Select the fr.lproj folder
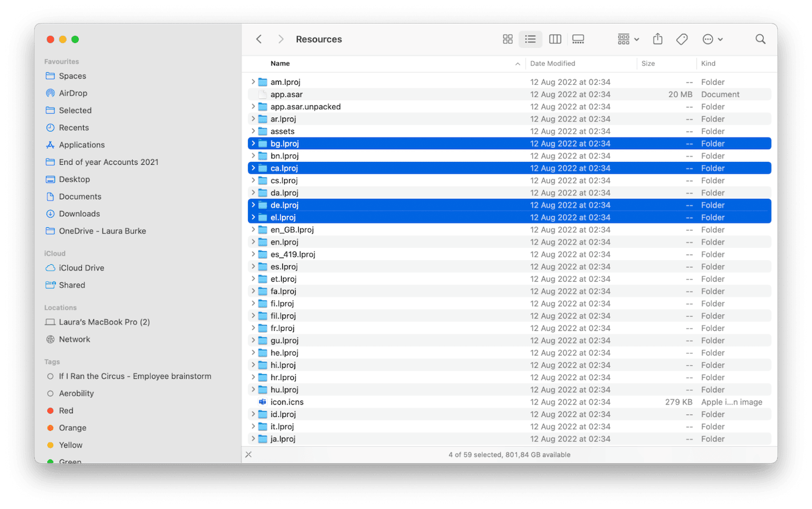The width and height of the screenshot is (812, 509). coord(510,328)
